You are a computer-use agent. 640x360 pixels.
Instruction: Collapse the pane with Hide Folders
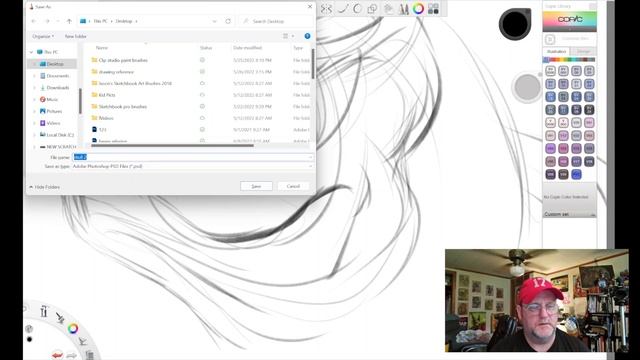click(44, 187)
